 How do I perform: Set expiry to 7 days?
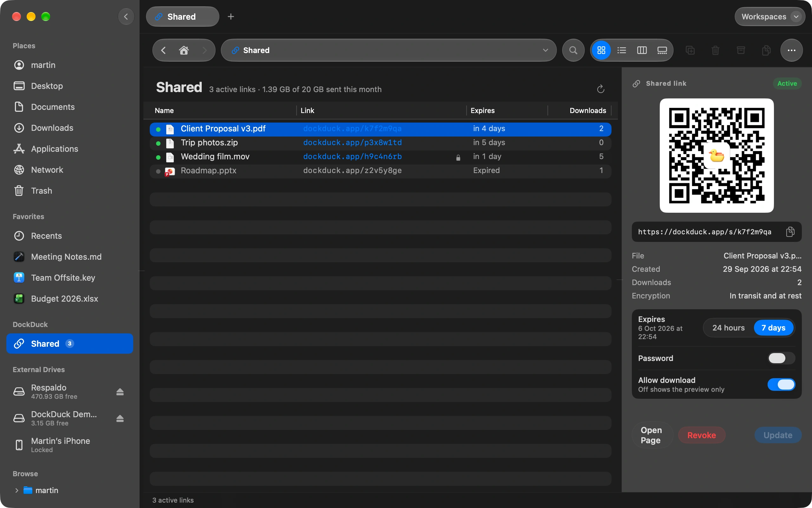point(773,328)
